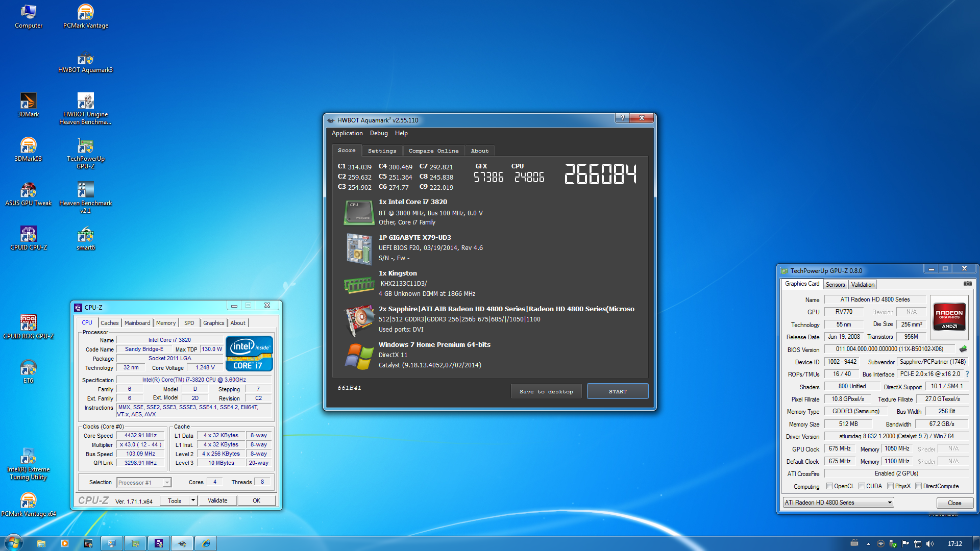Switch to the Compare Online tab
This screenshot has height=551, width=980.
433,151
